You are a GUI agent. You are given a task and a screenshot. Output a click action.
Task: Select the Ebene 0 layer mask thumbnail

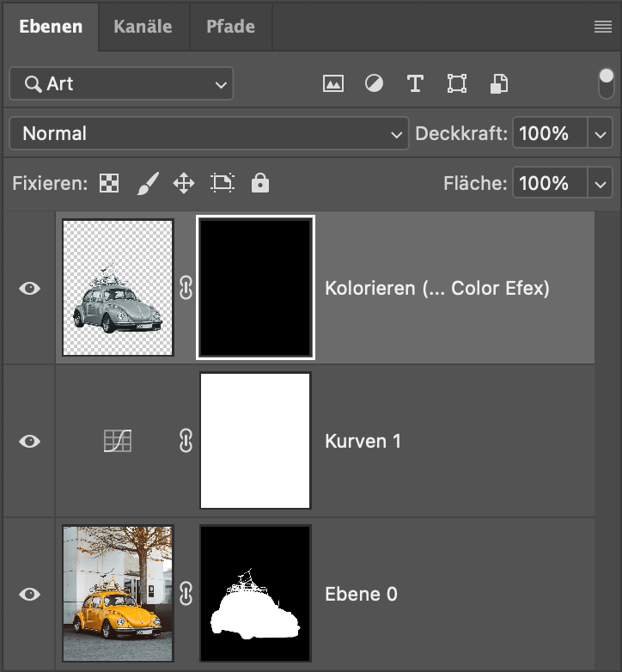(255, 594)
